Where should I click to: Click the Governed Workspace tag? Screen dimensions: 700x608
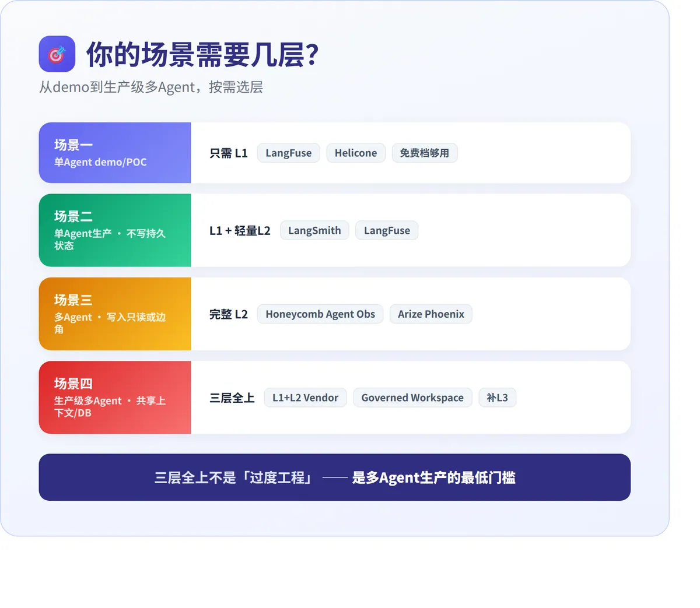[412, 398]
